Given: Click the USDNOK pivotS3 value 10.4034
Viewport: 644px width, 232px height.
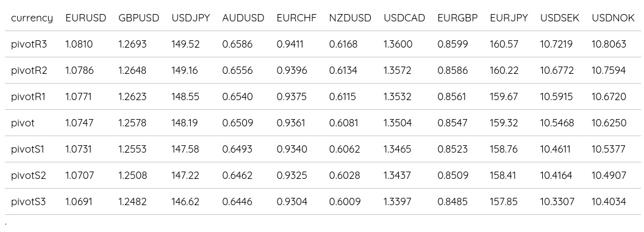Looking at the screenshot, I should (609, 202).
